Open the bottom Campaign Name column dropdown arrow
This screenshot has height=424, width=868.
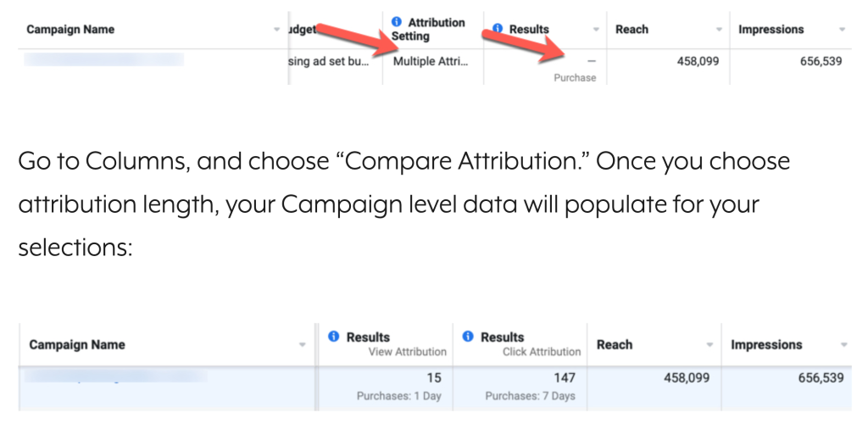pyautogui.click(x=303, y=345)
